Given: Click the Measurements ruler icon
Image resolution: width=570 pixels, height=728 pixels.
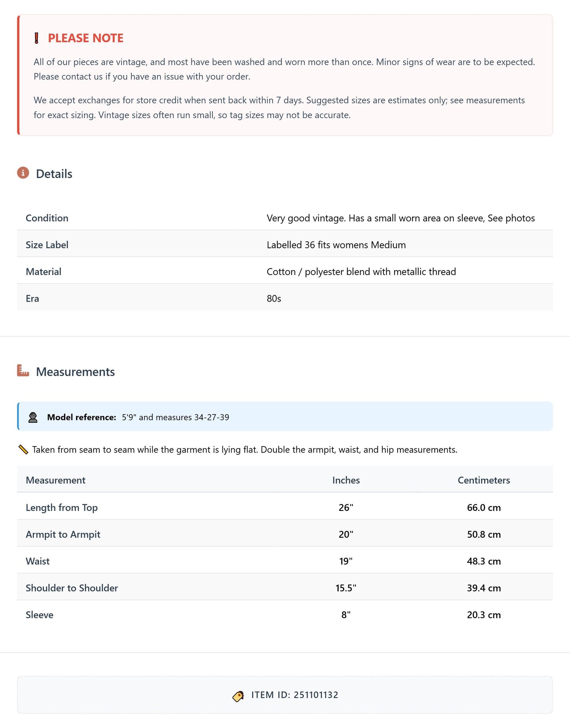Looking at the screenshot, I should point(23,371).
